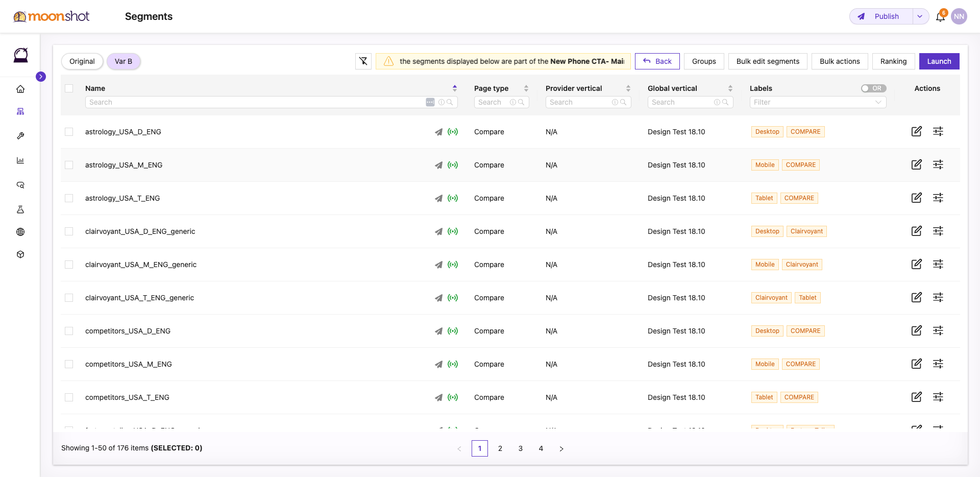Open settings sliders for clairvoyant_USA_M_ENG_generic

938,264
